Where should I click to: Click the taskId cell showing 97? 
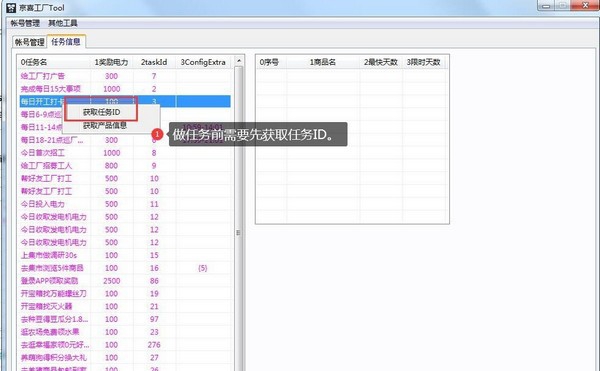point(154,319)
